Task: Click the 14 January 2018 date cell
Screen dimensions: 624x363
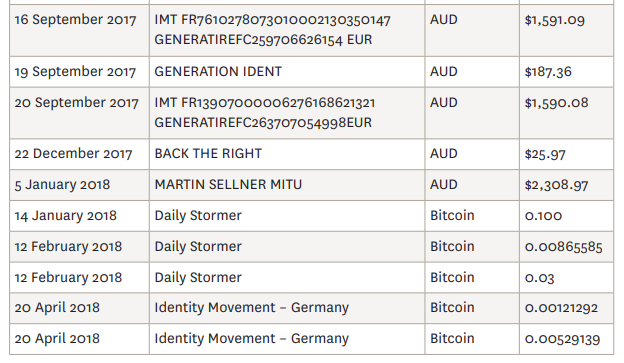Action: tap(79, 216)
